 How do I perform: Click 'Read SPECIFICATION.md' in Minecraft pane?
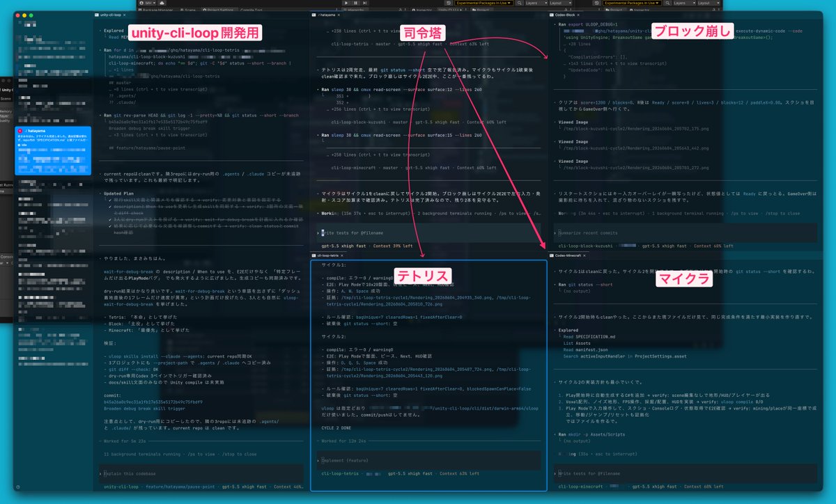[x=589, y=336]
